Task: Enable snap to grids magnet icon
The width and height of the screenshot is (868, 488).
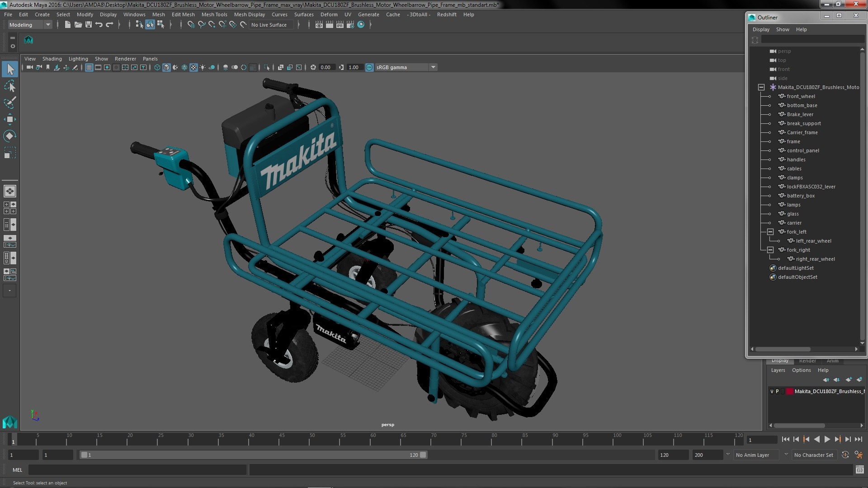Action: (191, 25)
